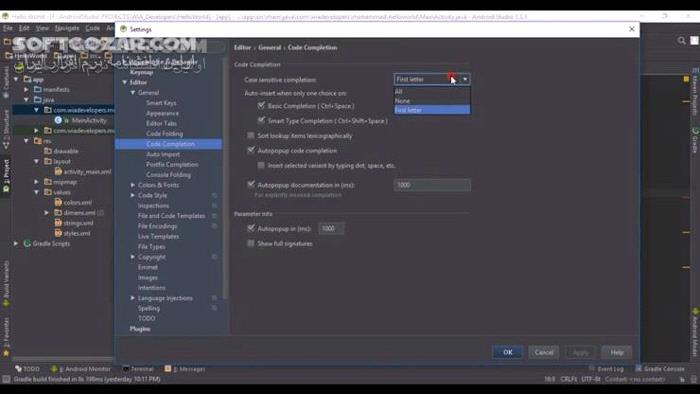Open File and Code Templates page

pyautogui.click(x=171, y=216)
